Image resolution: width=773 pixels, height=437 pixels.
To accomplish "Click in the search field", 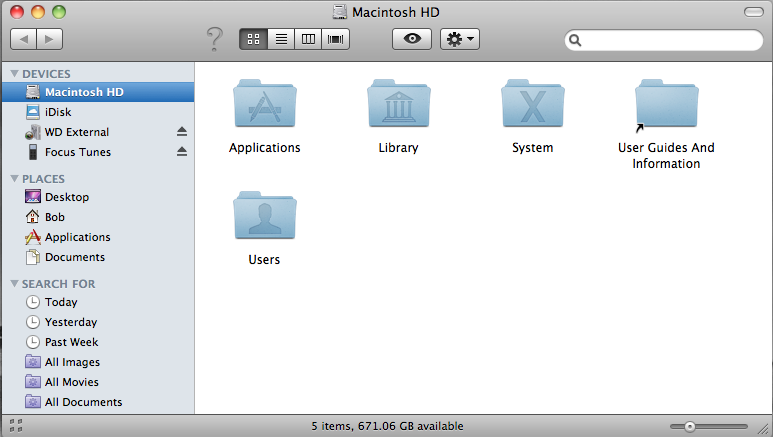I will [664, 40].
